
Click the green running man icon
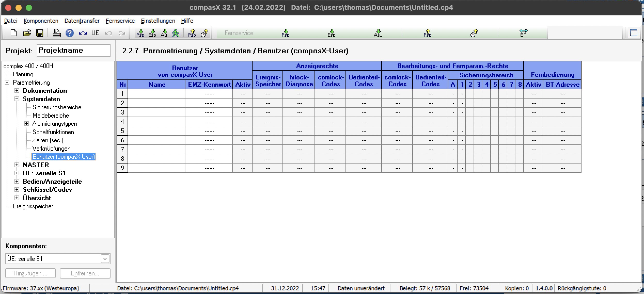click(x=176, y=33)
